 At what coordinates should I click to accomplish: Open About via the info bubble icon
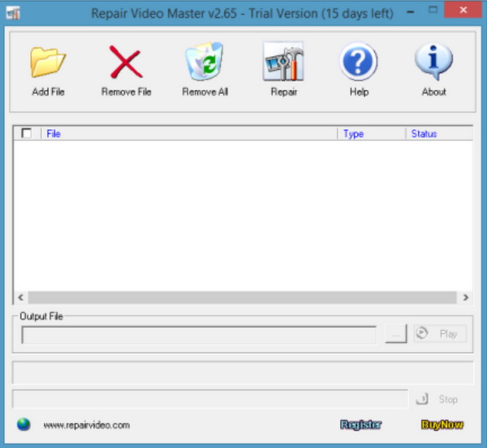433,61
